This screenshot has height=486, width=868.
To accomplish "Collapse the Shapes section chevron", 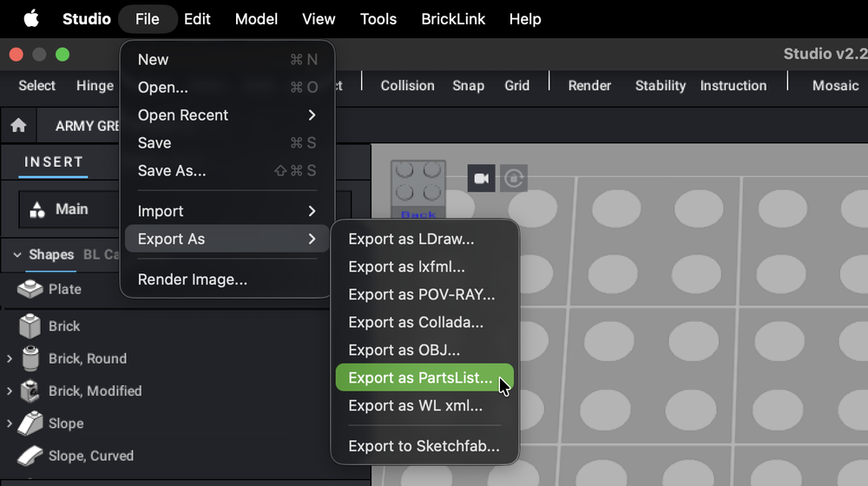I will coord(17,254).
